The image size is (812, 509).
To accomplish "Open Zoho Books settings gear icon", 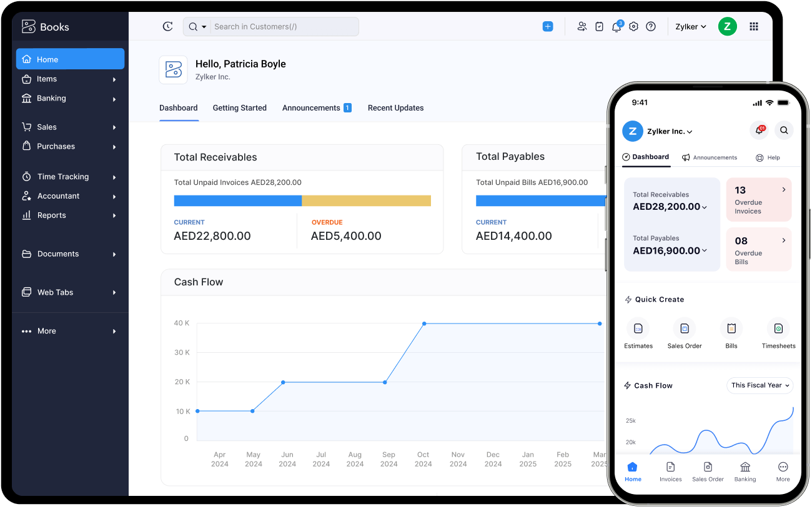I will [x=633, y=26].
